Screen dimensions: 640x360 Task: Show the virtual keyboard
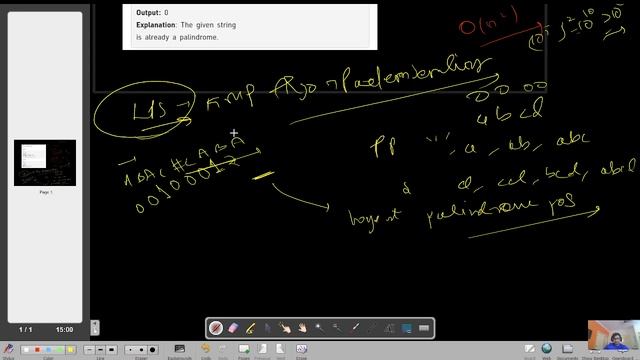point(424,328)
